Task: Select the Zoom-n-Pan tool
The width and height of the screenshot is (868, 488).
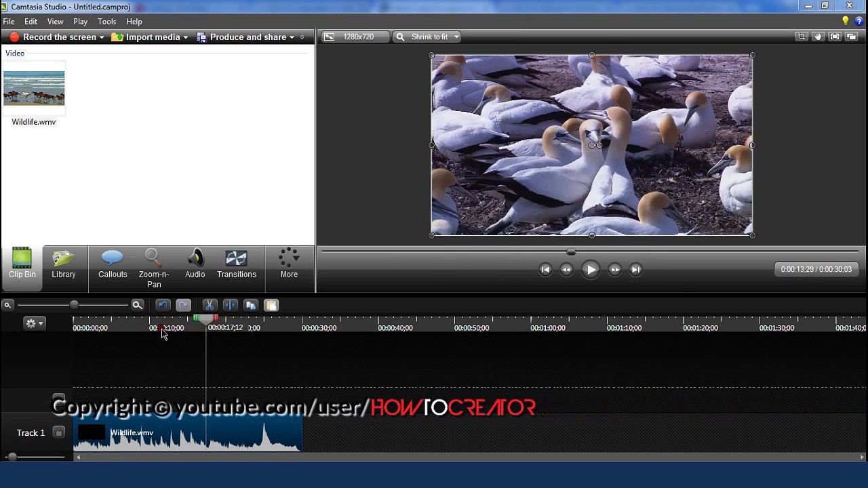Action: tap(154, 268)
